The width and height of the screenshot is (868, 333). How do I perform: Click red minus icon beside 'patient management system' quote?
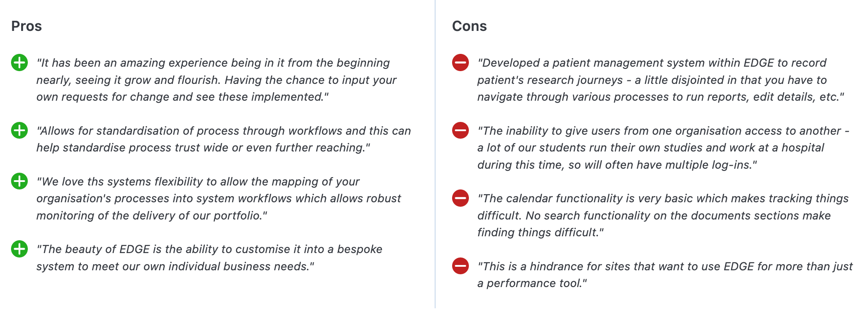460,63
